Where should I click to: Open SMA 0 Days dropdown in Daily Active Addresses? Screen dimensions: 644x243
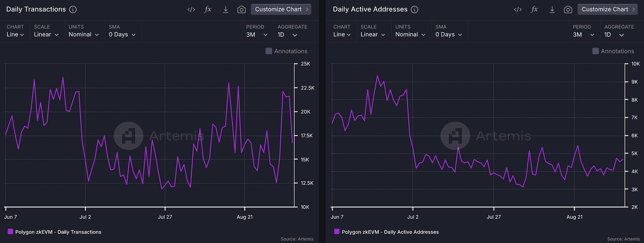click(x=449, y=34)
